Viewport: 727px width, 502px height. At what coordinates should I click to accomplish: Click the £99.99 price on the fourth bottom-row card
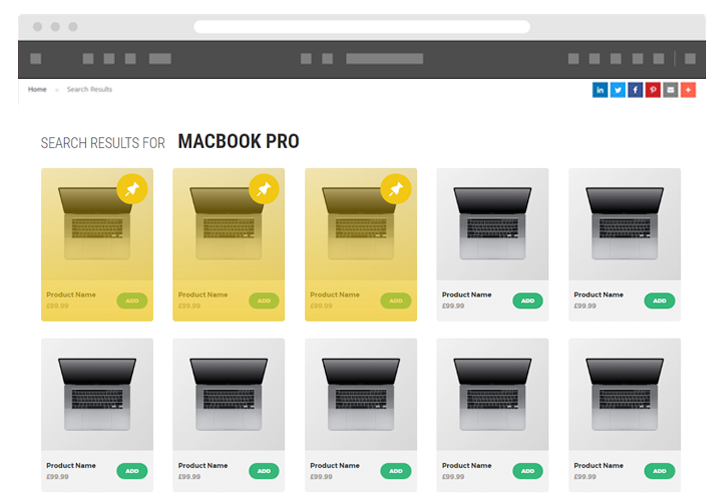pos(453,477)
